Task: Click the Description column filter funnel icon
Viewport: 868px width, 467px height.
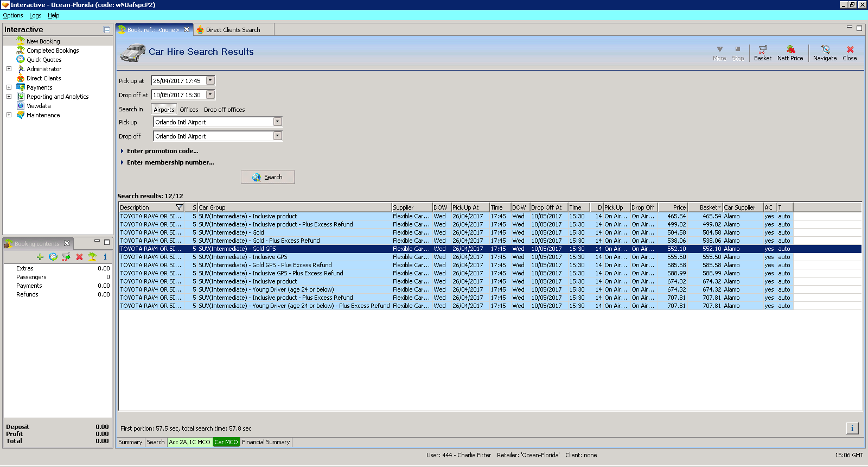Action: [180, 207]
